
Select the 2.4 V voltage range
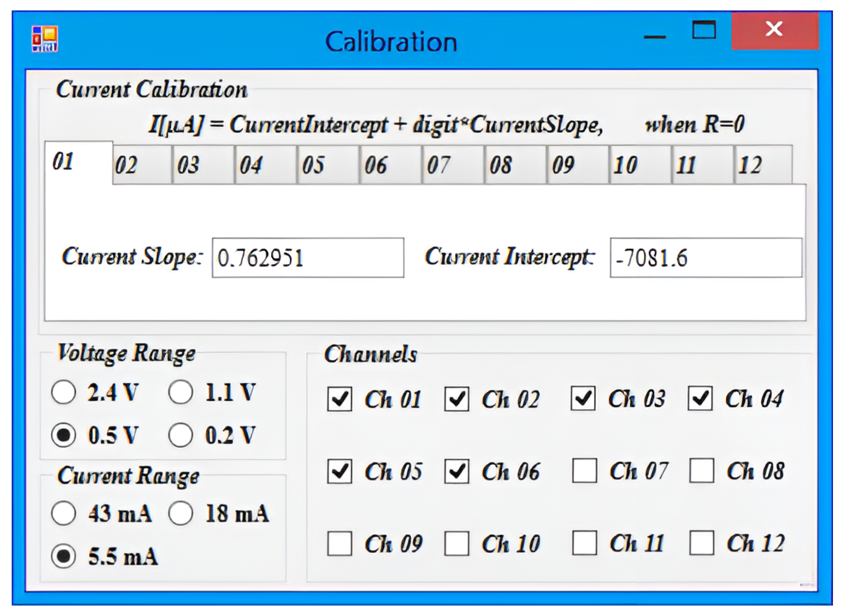coord(63,392)
